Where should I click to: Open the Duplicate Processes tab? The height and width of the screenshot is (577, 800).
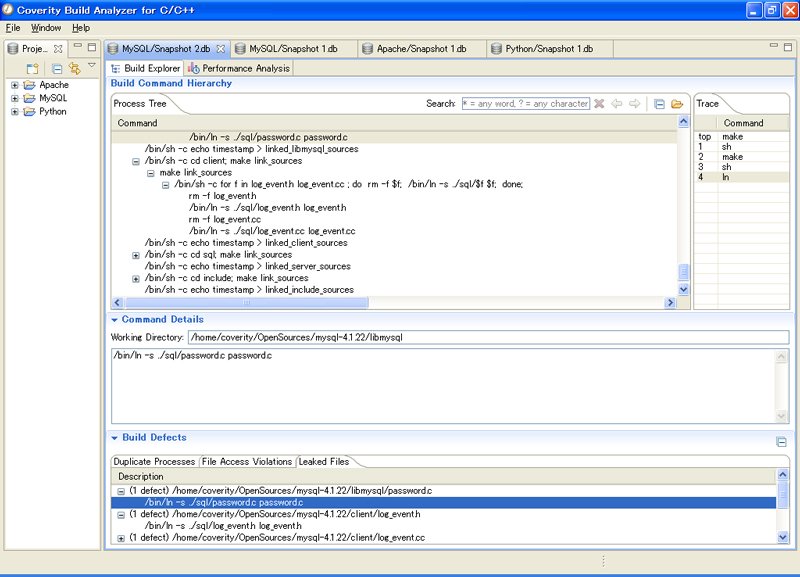(154, 462)
